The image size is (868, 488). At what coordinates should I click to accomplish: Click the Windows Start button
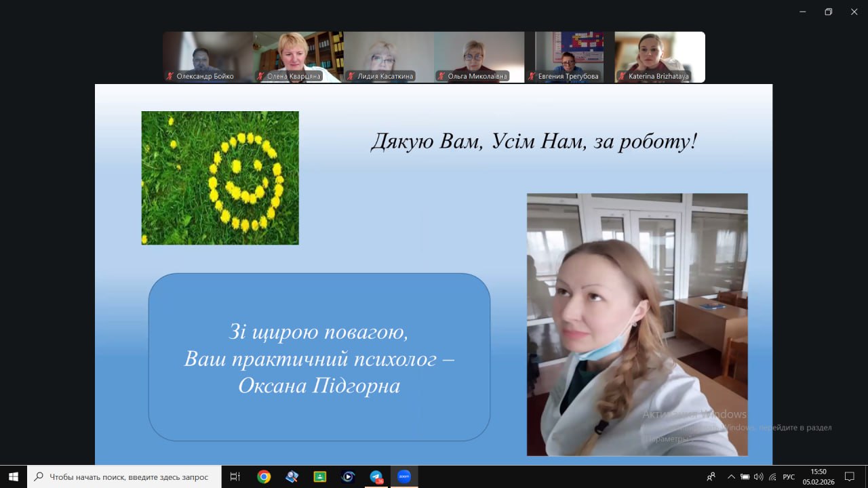[14, 476]
